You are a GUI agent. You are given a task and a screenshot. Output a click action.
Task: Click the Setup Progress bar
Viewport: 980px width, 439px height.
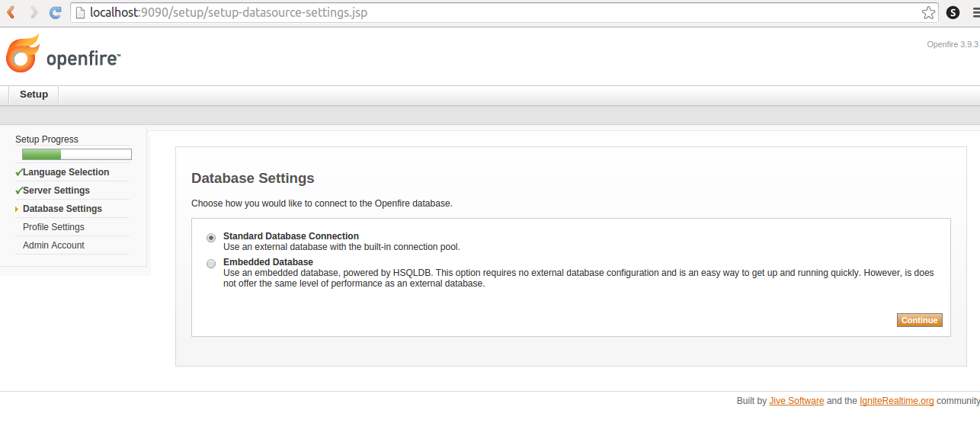[76, 155]
